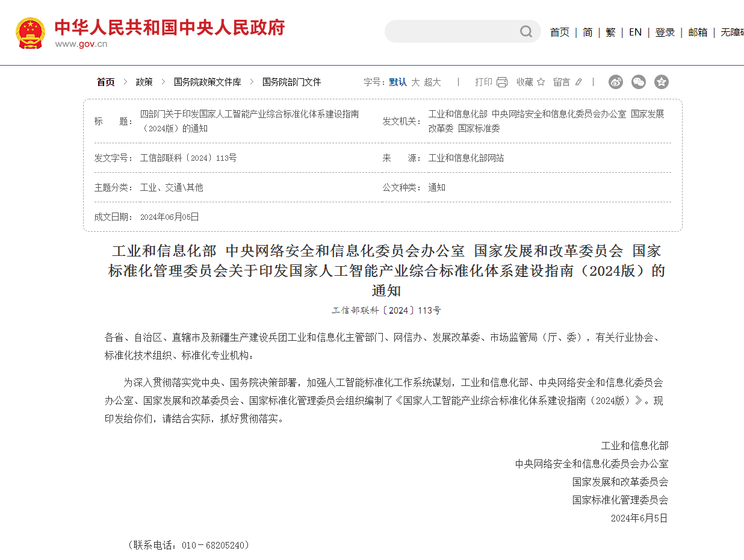The image size is (744, 560).
Task: Click the pencil icon next to 留言
Action: (578, 82)
